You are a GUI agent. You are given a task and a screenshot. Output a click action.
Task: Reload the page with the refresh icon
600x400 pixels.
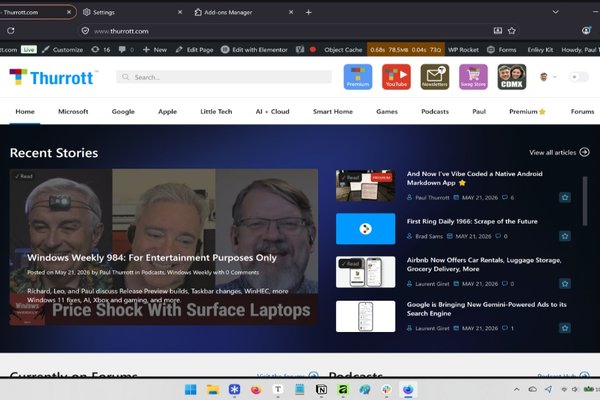[x=11, y=31]
